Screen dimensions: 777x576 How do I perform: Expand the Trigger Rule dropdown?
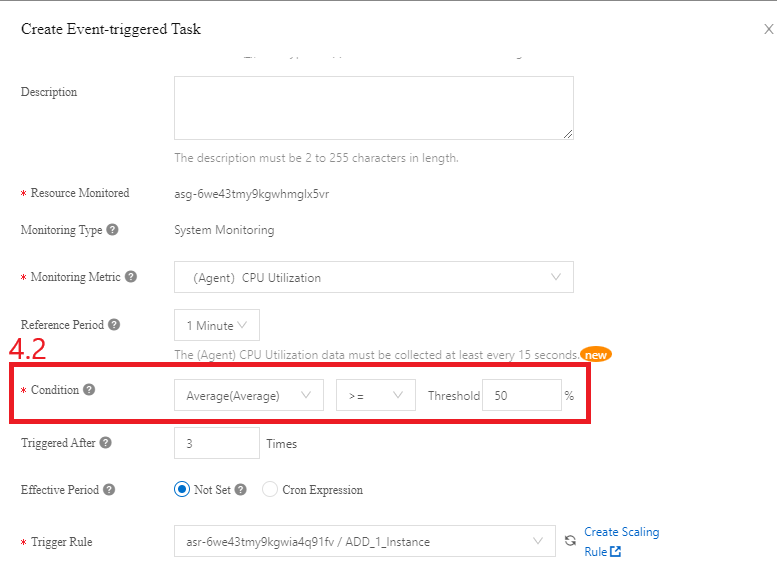click(x=364, y=541)
